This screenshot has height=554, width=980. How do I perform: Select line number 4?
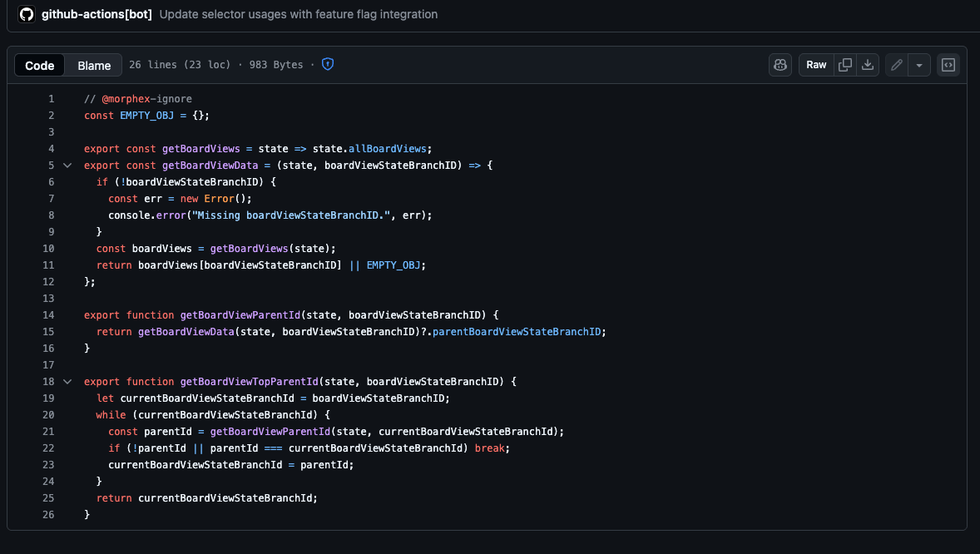point(52,149)
